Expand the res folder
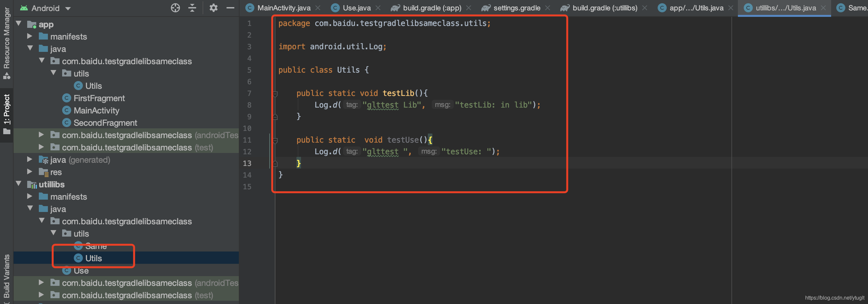The height and width of the screenshot is (304, 868). point(30,172)
